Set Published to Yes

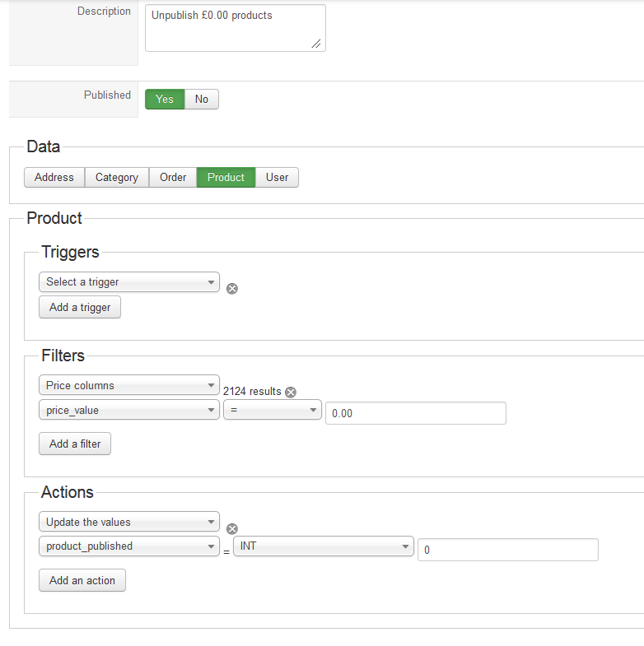pos(165,100)
